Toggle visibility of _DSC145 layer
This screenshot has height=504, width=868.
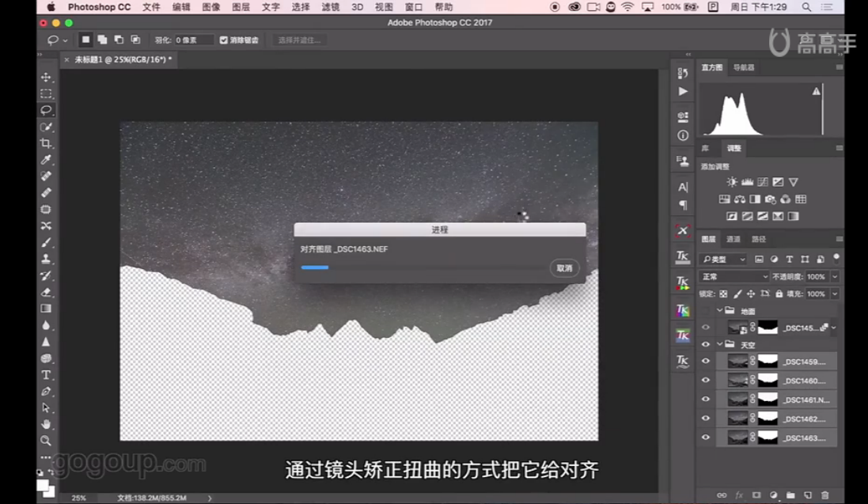pyautogui.click(x=705, y=328)
